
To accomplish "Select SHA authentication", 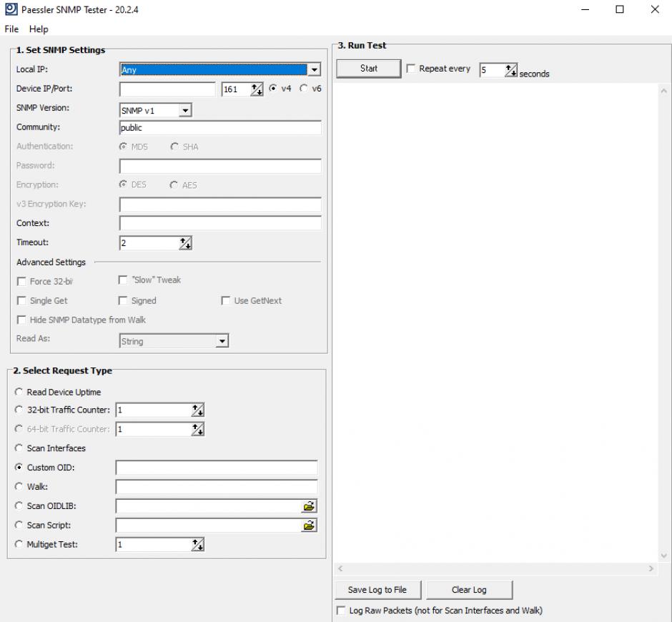I will pos(174,147).
